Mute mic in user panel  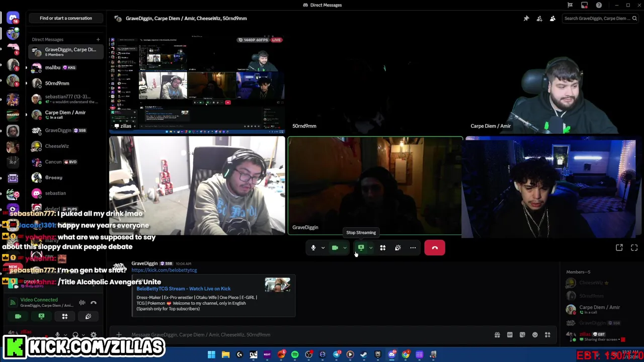point(57,335)
